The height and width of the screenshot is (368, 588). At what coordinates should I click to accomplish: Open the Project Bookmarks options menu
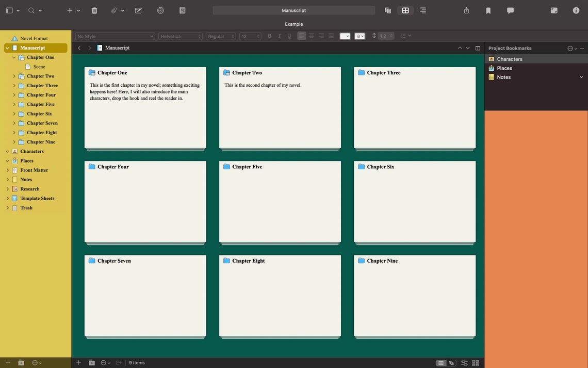572,49
